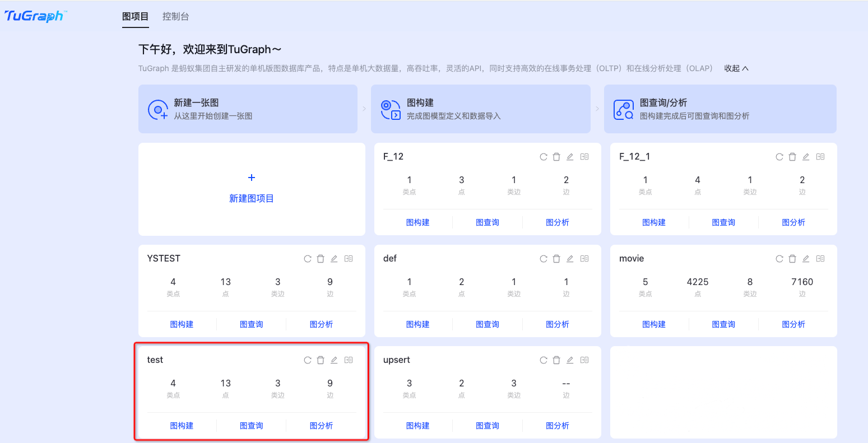Edit the upsert graph with pencil icon
Screen dimensions: 868x443
pos(570,360)
